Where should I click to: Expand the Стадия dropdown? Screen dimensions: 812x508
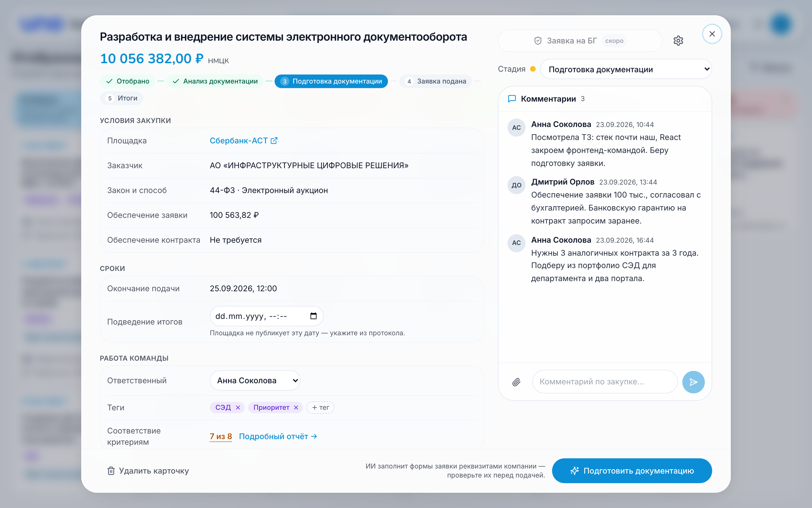626,69
